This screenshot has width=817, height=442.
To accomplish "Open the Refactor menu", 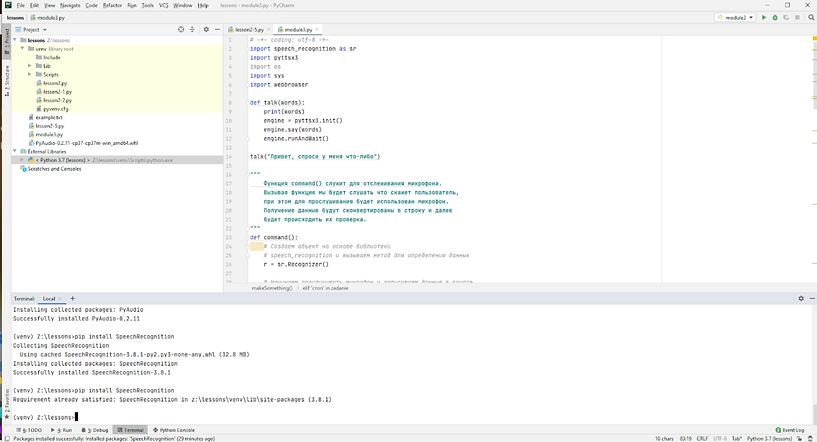I will (x=112, y=5).
